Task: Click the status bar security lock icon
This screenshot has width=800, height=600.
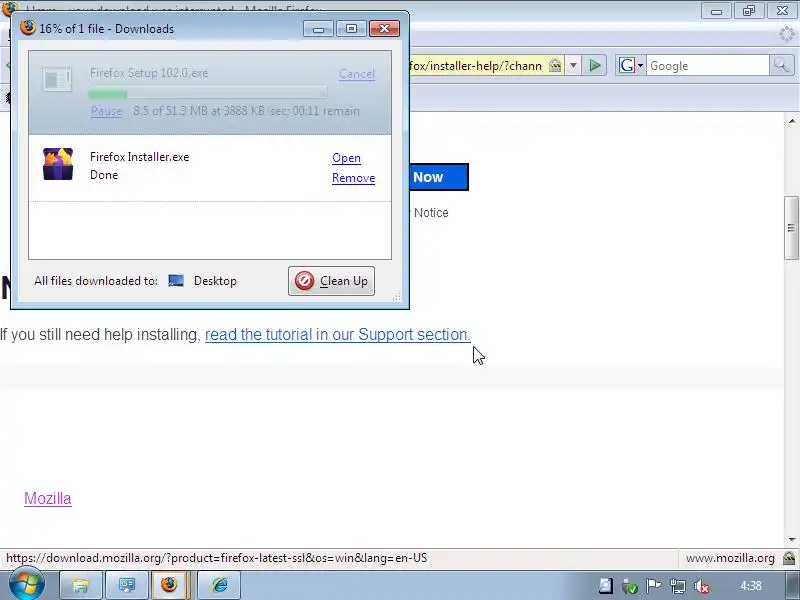Action: pyautogui.click(x=789, y=558)
